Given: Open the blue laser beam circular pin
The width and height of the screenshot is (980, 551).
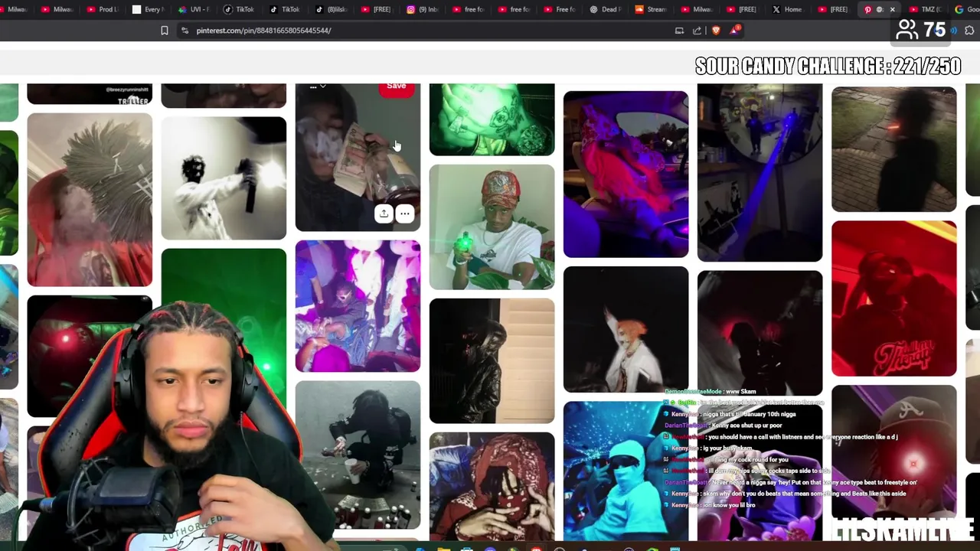Looking at the screenshot, I should tap(759, 173).
